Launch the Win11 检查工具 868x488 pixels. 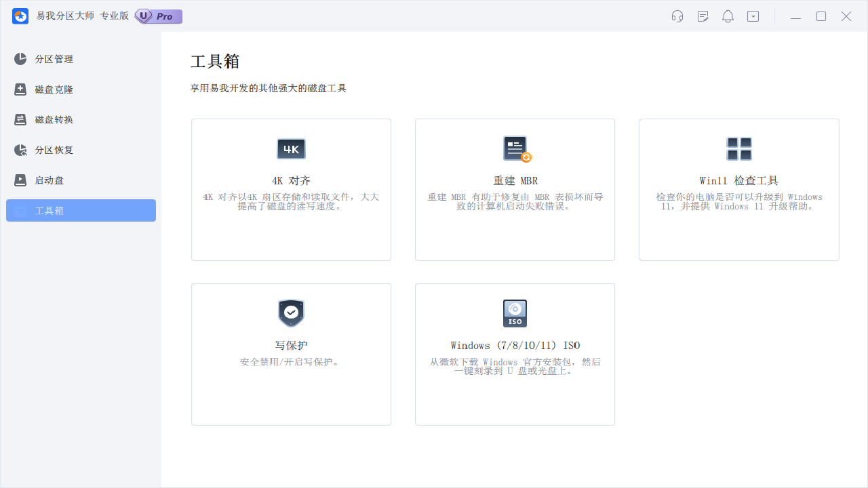738,190
